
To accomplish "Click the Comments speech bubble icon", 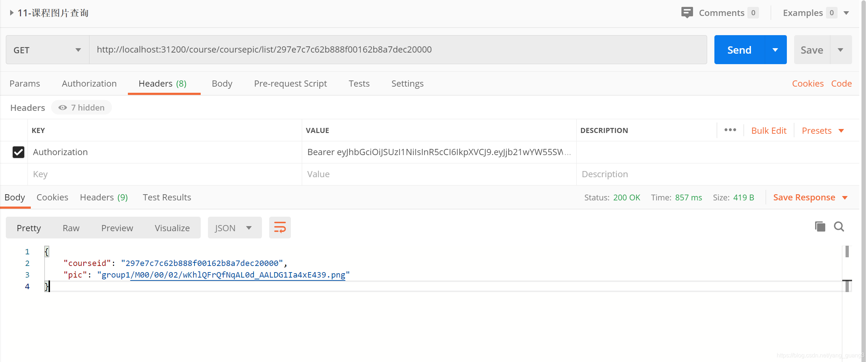I will click(687, 13).
